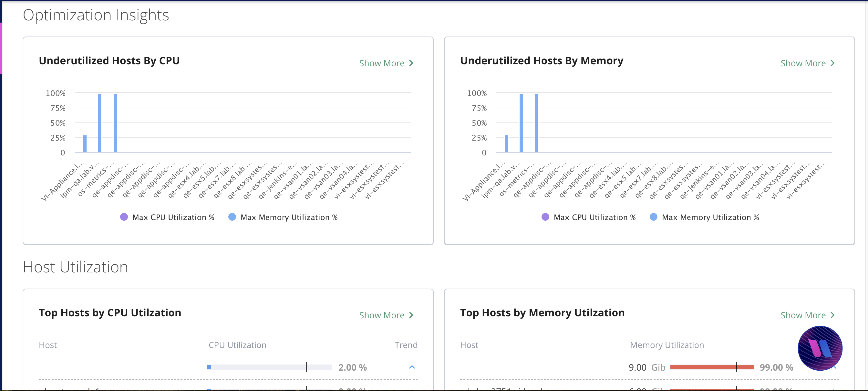Select the VI-Appliance bar in the Memory chart
This screenshot has height=391, width=868.
click(x=506, y=144)
